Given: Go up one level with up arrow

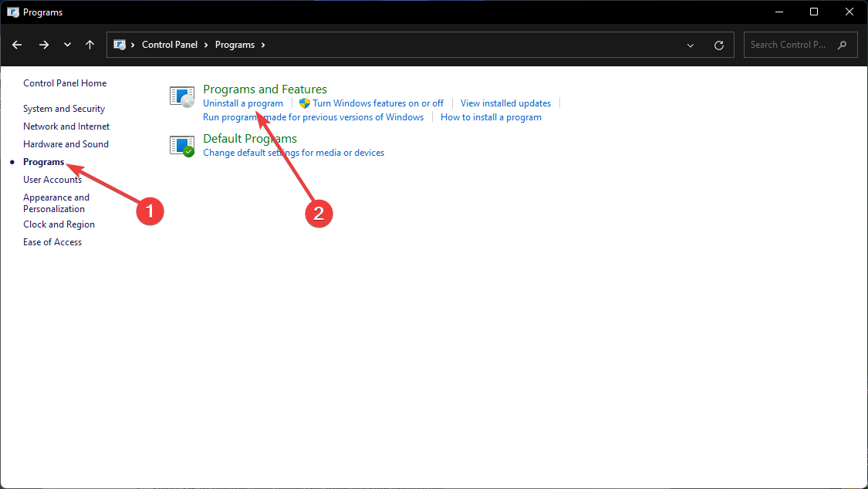Looking at the screenshot, I should 90,45.
